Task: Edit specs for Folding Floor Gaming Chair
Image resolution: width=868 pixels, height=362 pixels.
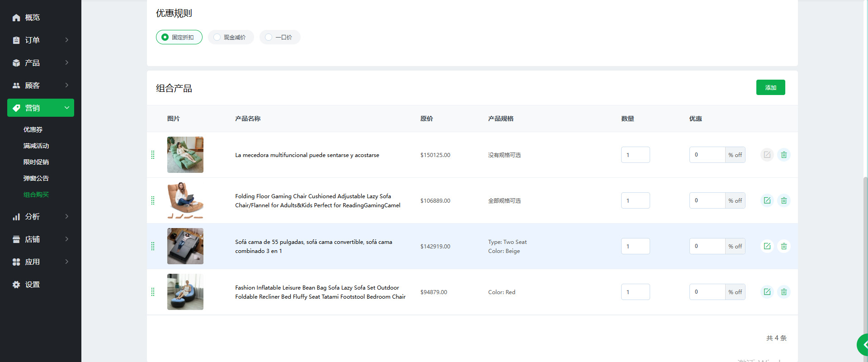Action: point(767,200)
